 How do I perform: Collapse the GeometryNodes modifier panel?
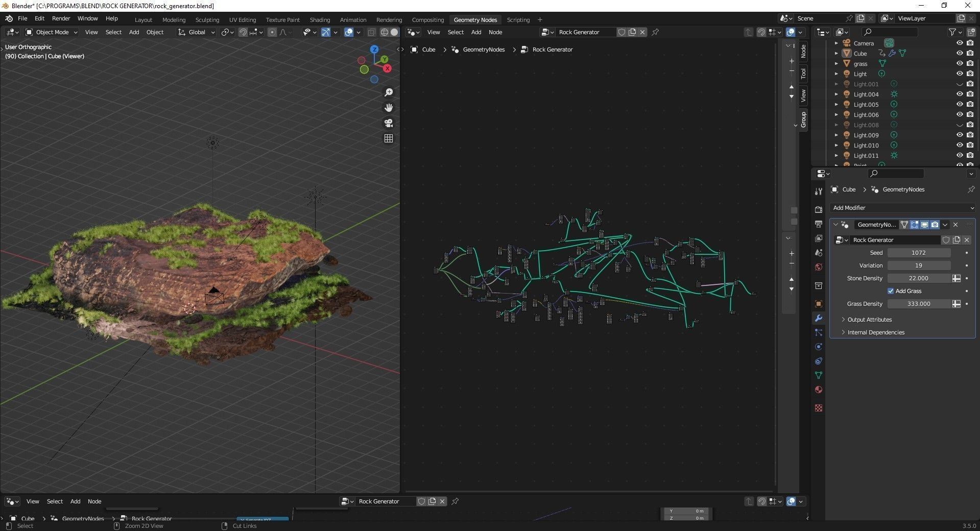[x=835, y=225]
